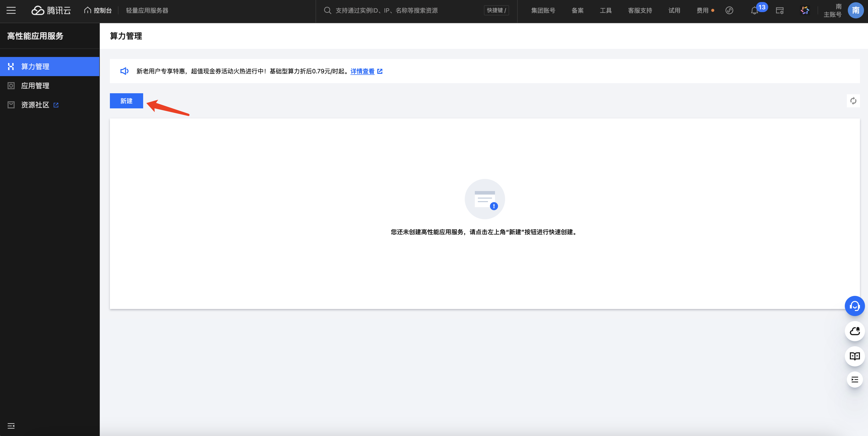Click the Tencent Cloud logo
Image resolution: width=868 pixels, height=436 pixels.
51,10
